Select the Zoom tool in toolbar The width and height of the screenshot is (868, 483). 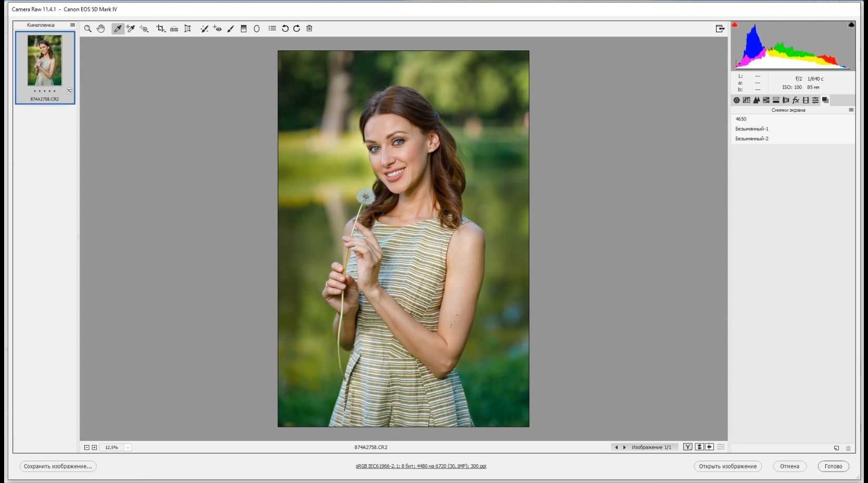click(88, 29)
